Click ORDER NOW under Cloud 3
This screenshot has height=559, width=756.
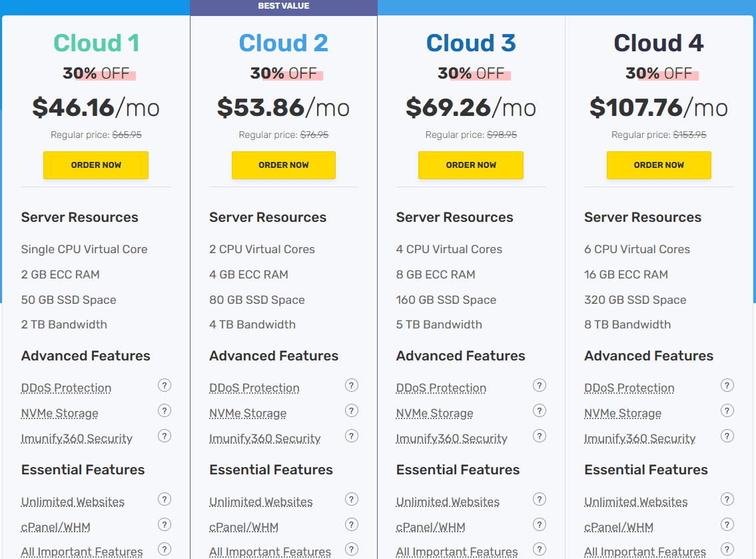471,165
